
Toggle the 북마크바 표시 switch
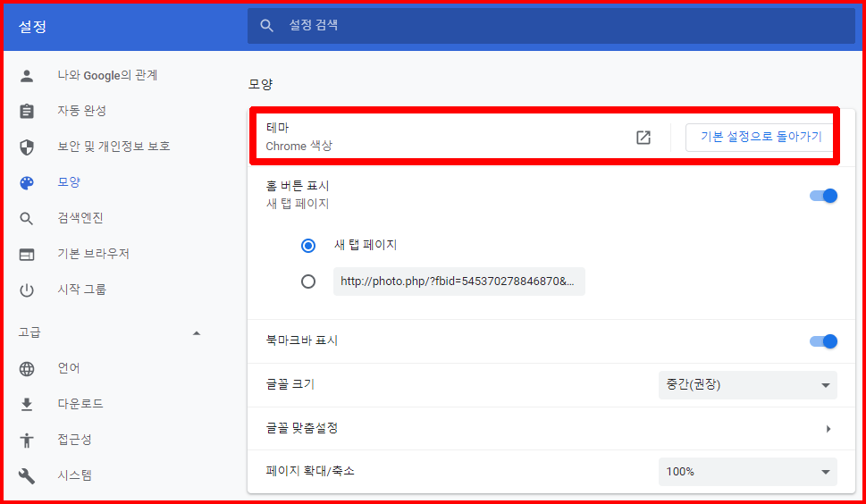tap(823, 341)
